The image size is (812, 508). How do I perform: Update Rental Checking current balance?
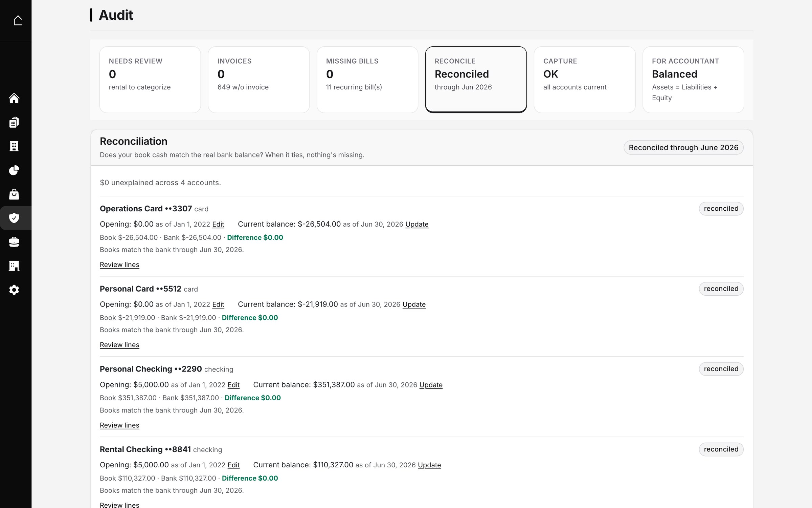429,465
